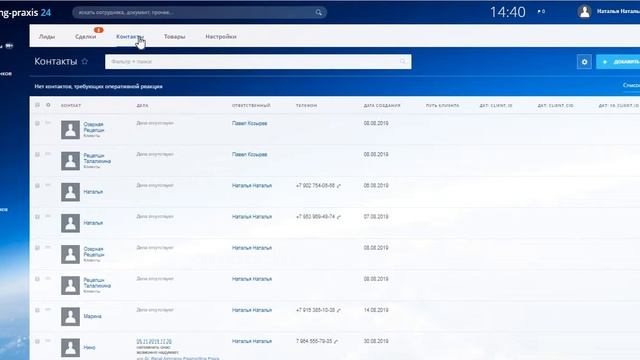Image resolution: width=640 pixels, height=360 pixels.
Task: Click call icon next to phone +7 953 959
Action: click(x=339, y=217)
